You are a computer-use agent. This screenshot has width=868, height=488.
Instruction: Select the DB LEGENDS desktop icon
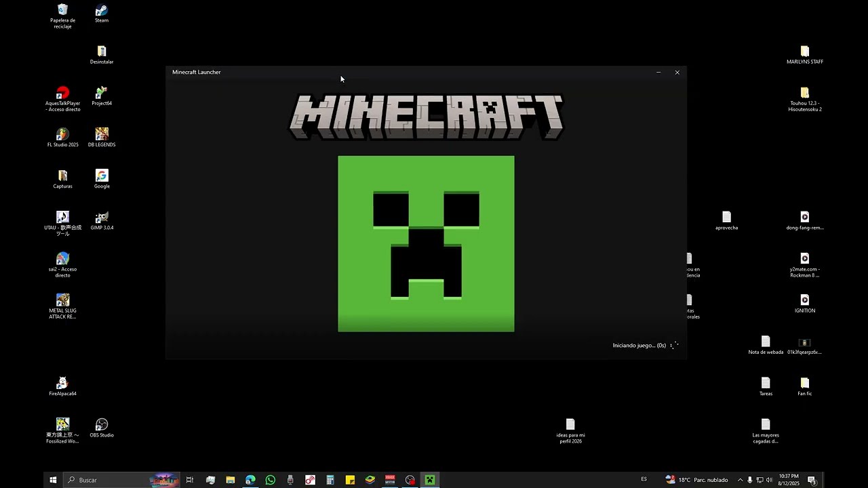[x=102, y=138]
